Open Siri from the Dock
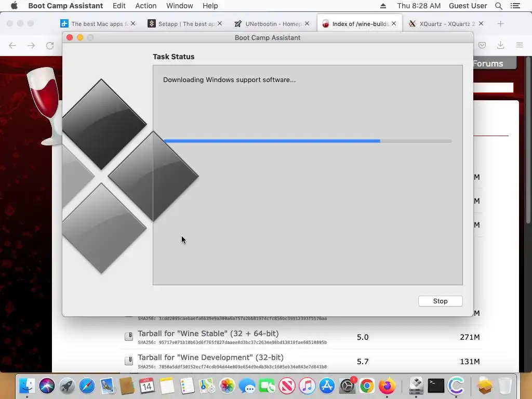Image resolution: width=532 pixels, height=399 pixels. 47,386
